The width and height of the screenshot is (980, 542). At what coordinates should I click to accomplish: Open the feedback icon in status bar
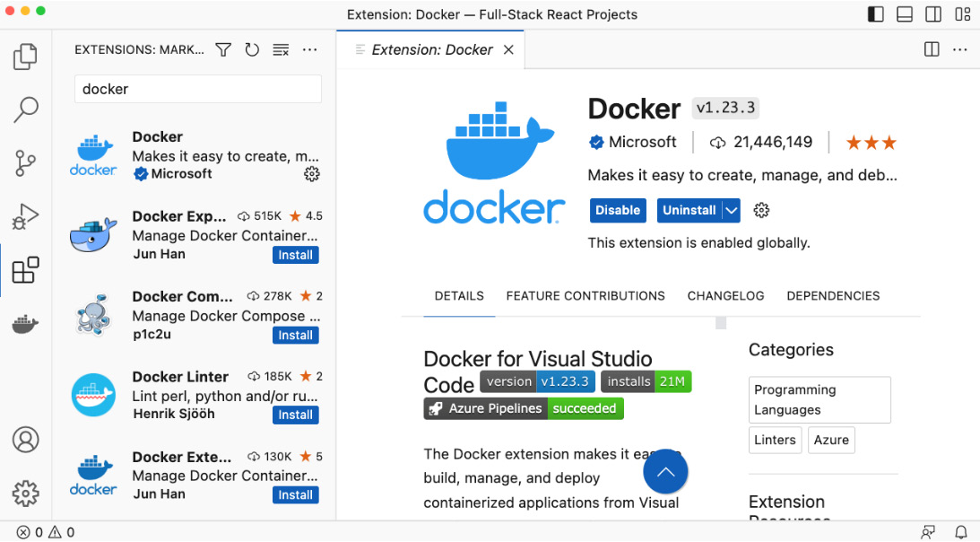[928, 532]
